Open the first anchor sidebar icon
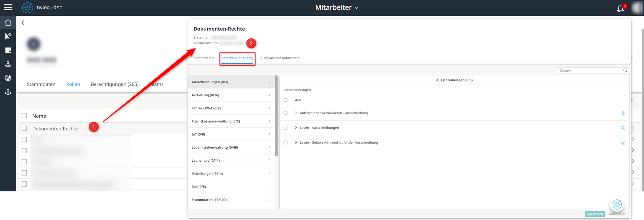Image resolution: width=644 pixels, height=220 pixels. [x=8, y=64]
